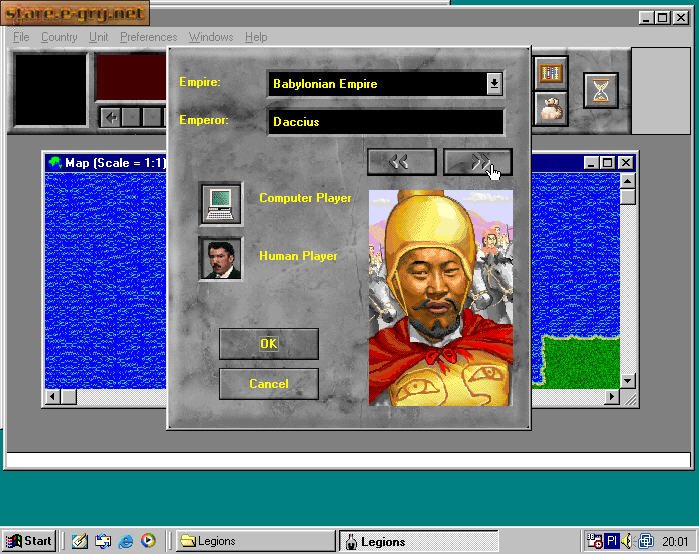The image size is (699, 554).
Task: Advance to next emperor portrait with >> button
Action: point(477,162)
